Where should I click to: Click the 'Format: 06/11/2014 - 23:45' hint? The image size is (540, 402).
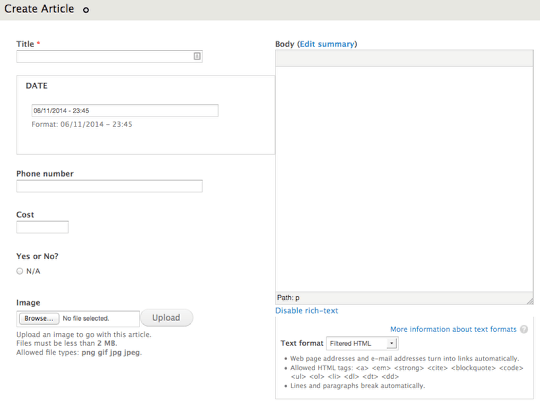pyautogui.click(x=82, y=124)
